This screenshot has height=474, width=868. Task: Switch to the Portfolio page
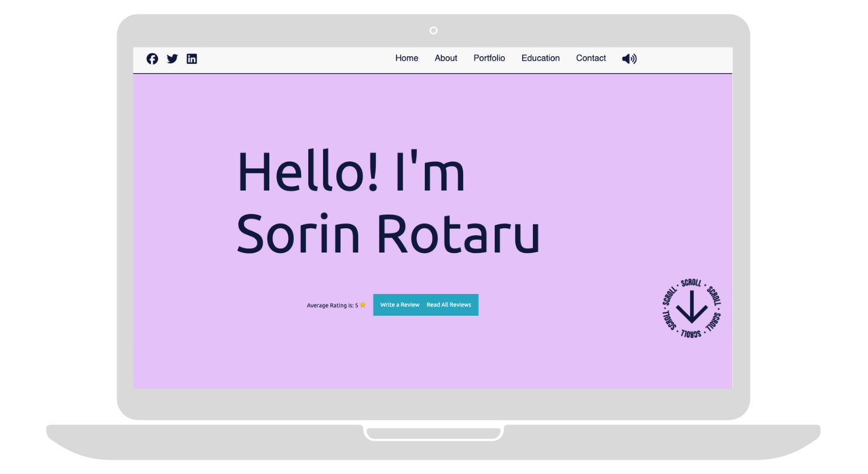point(488,58)
